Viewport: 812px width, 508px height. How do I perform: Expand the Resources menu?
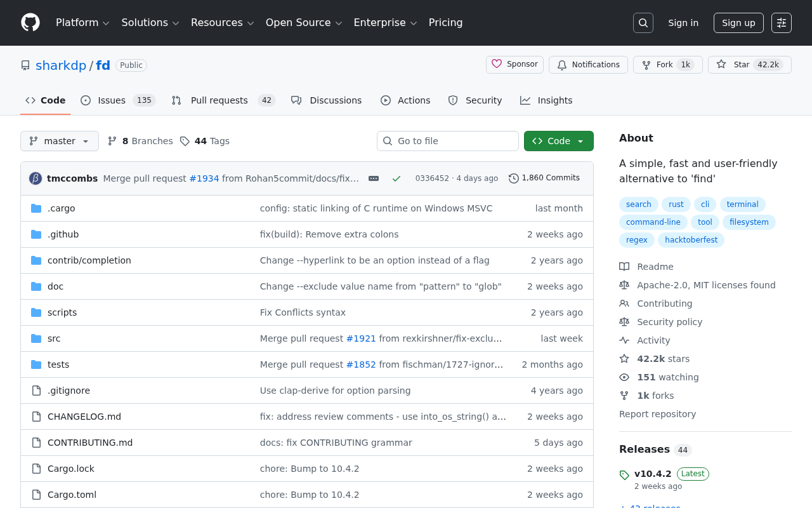221,23
